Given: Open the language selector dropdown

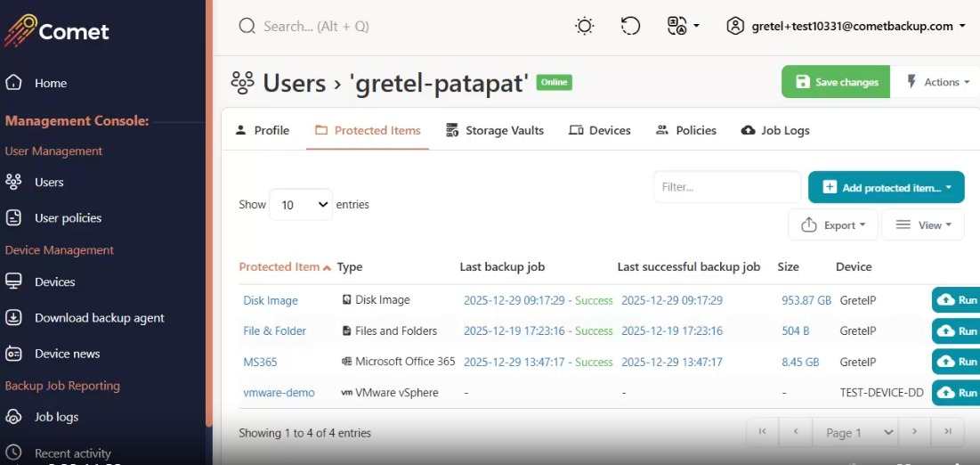Looking at the screenshot, I should pos(683,26).
